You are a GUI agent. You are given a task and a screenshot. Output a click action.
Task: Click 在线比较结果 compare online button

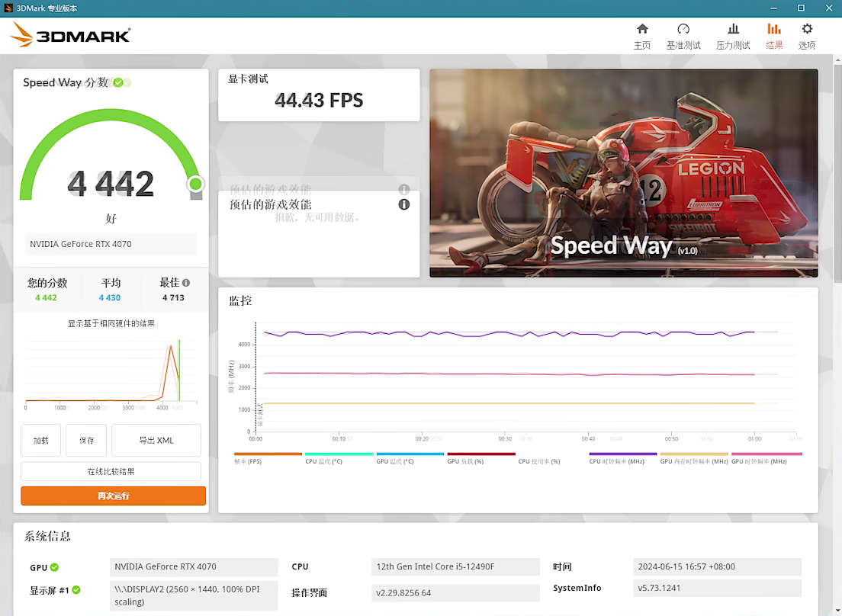point(111,472)
